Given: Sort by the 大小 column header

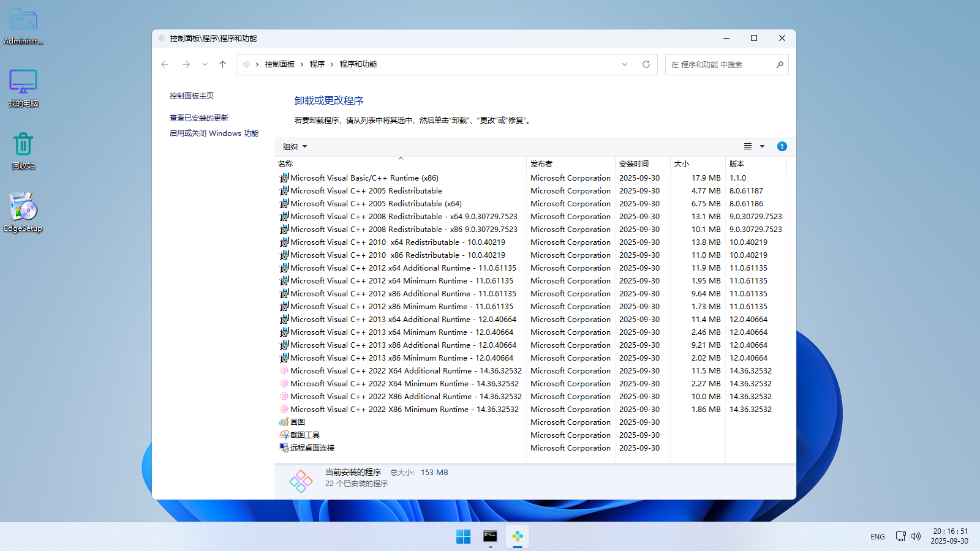Looking at the screenshot, I should 698,164.
